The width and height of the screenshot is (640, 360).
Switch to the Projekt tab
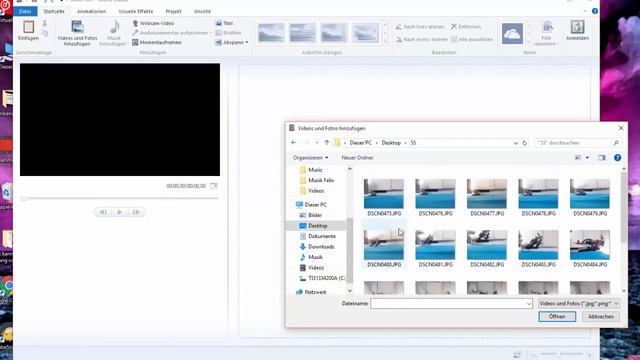coord(173,11)
